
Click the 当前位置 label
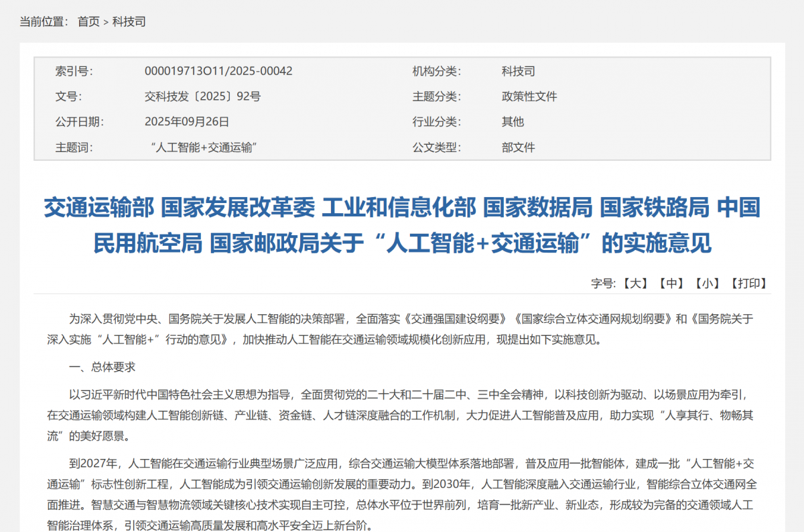44,21
